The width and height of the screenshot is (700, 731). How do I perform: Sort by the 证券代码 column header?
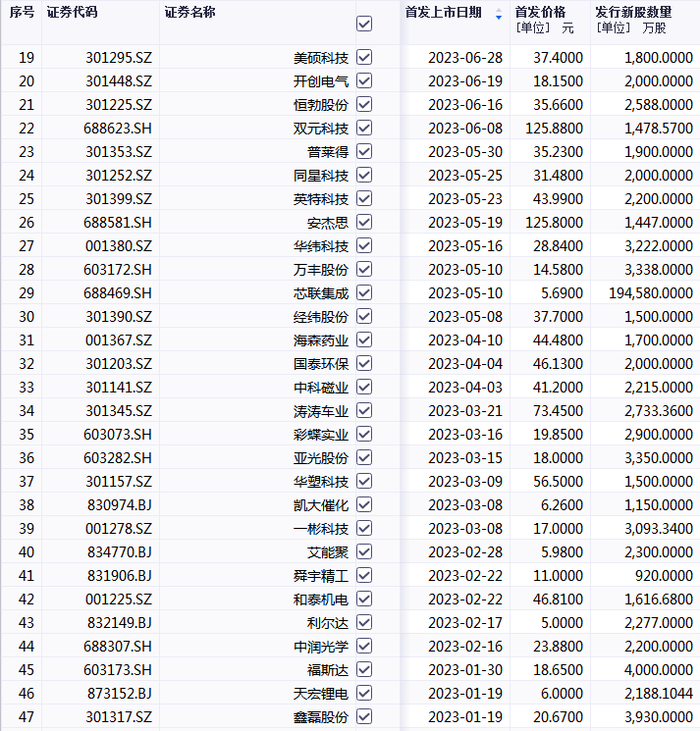pyautogui.click(x=74, y=13)
